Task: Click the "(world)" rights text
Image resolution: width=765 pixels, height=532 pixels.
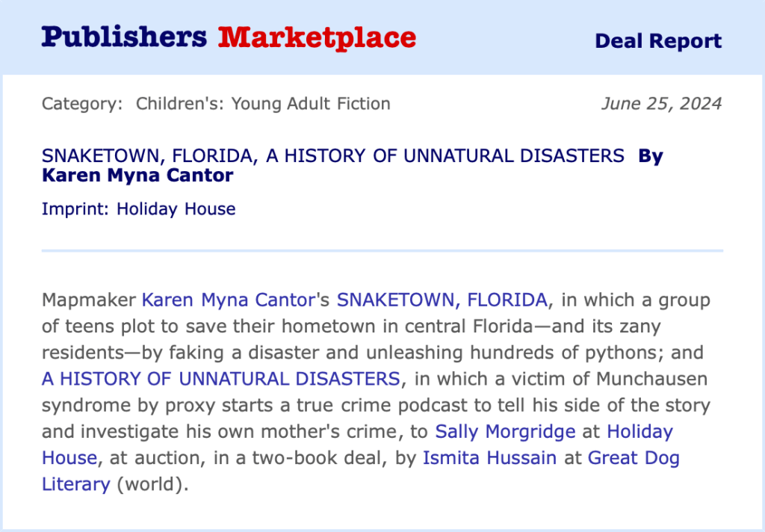Action: tap(149, 483)
